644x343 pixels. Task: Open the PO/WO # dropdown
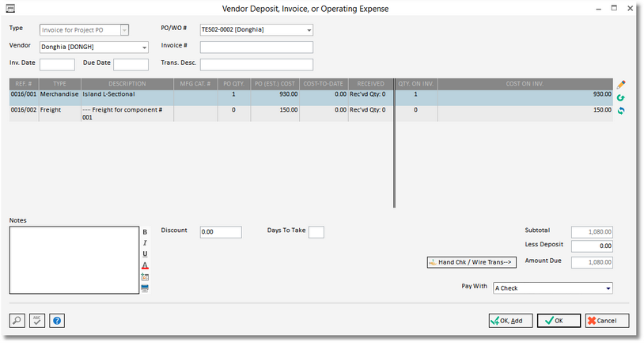click(309, 30)
